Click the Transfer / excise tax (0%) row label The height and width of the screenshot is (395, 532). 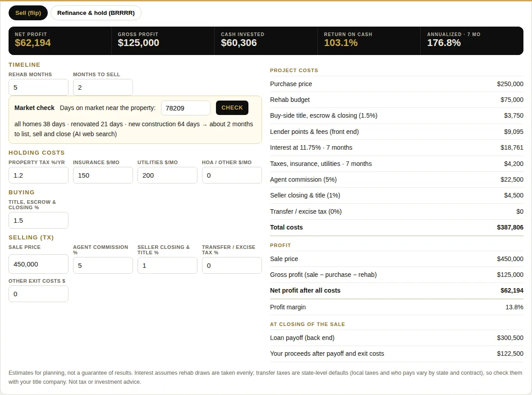(306, 211)
